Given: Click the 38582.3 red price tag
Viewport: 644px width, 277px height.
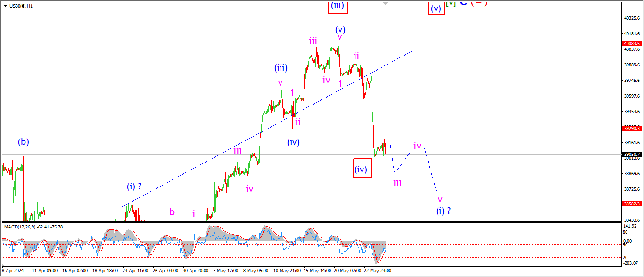Looking at the screenshot, I should click(x=632, y=204).
